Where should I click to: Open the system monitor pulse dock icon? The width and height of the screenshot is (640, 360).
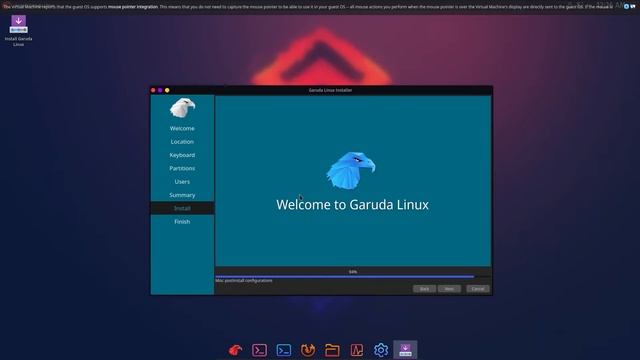356,350
